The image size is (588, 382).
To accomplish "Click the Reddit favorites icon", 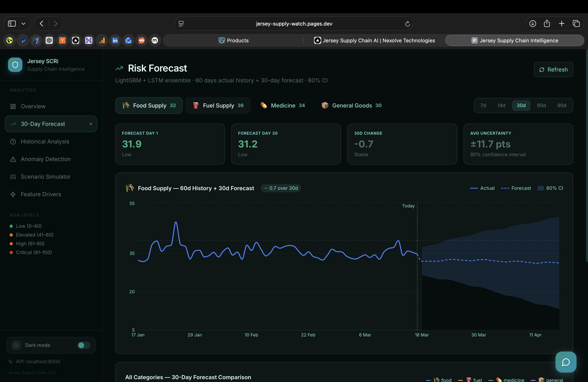I will tap(142, 40).
